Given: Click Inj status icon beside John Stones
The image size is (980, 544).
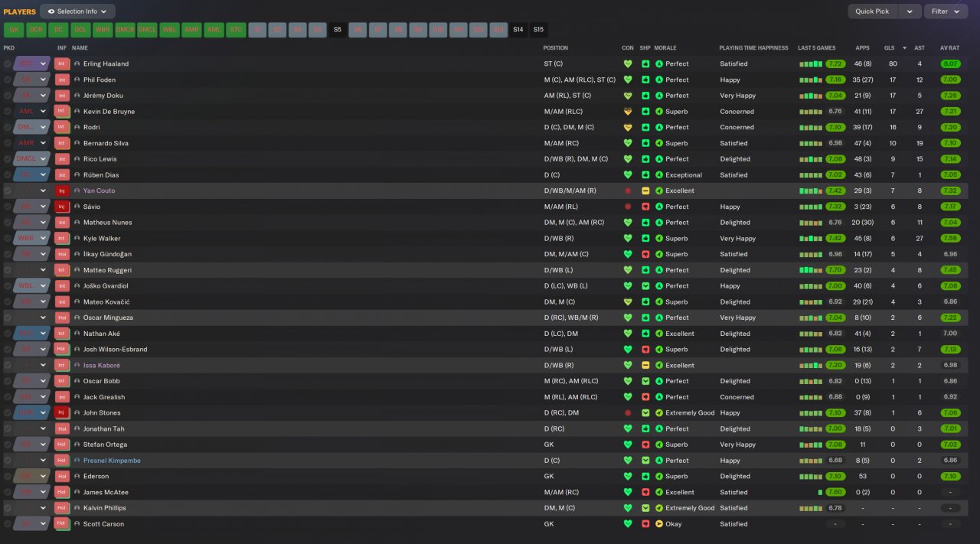Looking at the screenshot, I should coord(61,413).
